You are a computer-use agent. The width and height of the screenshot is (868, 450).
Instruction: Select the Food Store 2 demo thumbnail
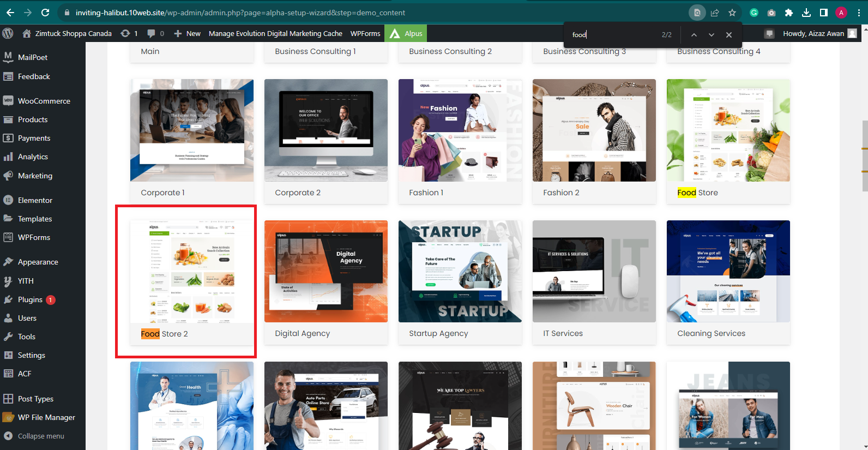(192, 271)
